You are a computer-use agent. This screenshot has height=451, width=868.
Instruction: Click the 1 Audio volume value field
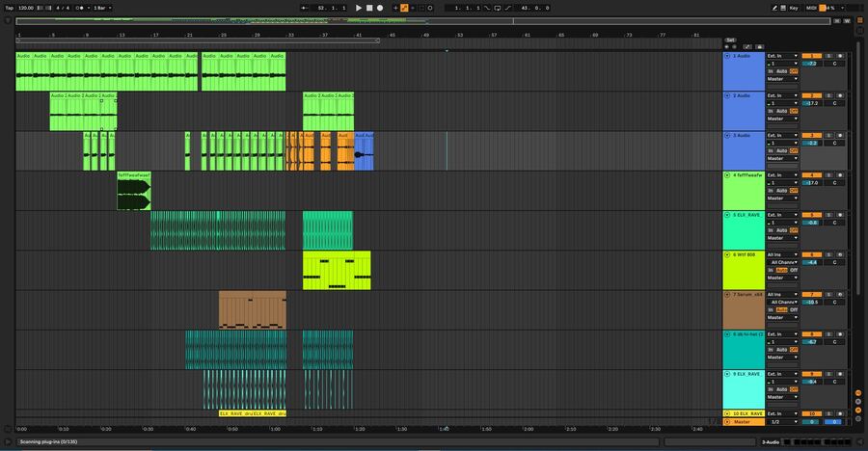coord(811,64)
